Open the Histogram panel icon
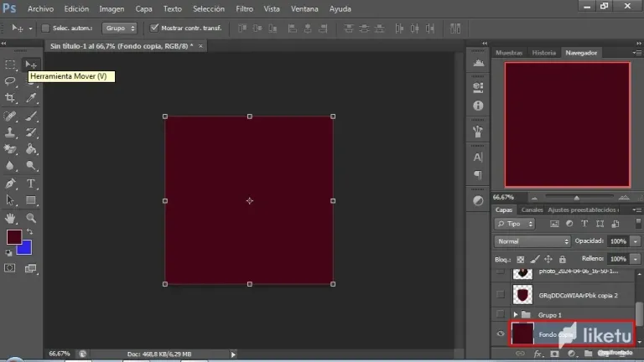 [478, 63]
